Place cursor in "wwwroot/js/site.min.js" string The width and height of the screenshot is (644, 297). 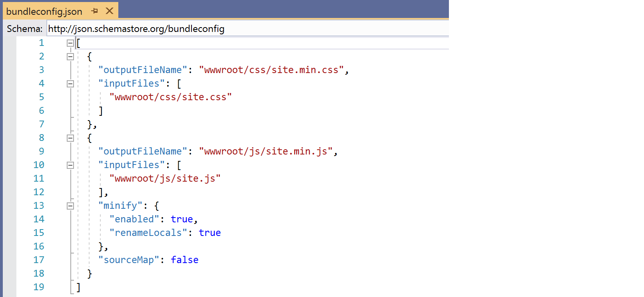265,151
